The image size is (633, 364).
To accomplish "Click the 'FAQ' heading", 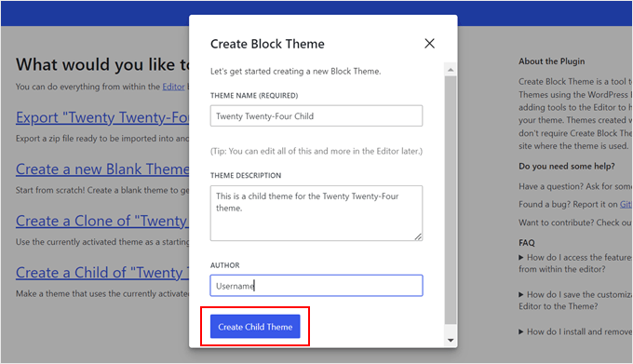I will tap(527, 243).
